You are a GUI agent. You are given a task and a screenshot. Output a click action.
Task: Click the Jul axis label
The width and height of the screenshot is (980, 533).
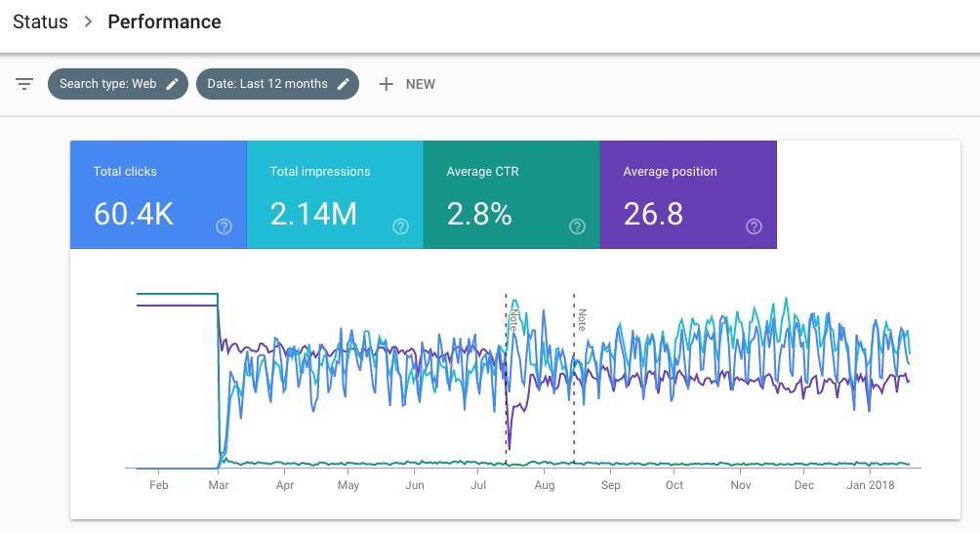(x=478, y=485)
